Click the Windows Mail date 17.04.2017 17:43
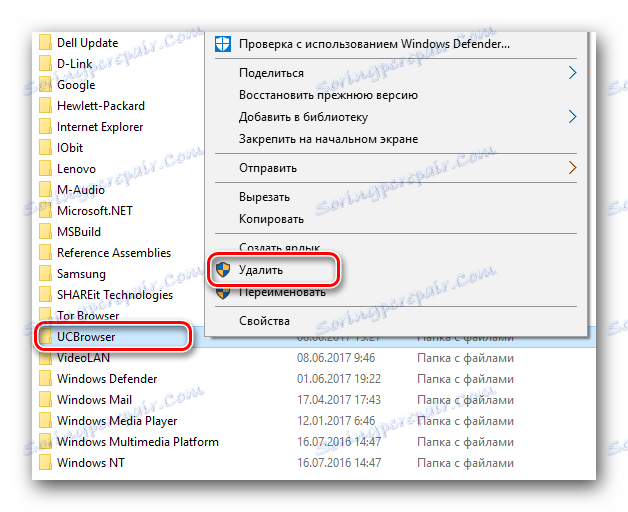Viewport: 628px width, 512px height. point(339,399)
